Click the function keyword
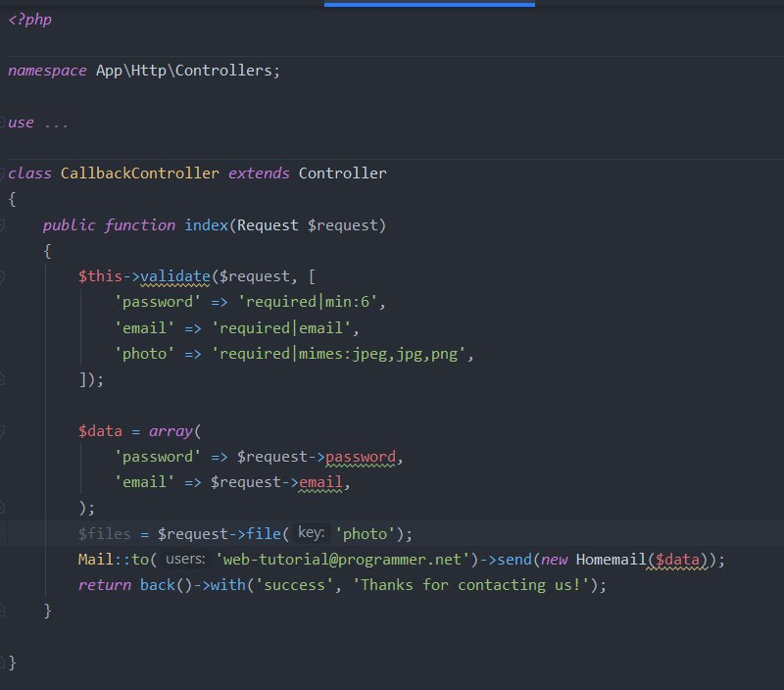Viewport: 784px width, 690px height. pyautogui.click(x=140, y=225)
